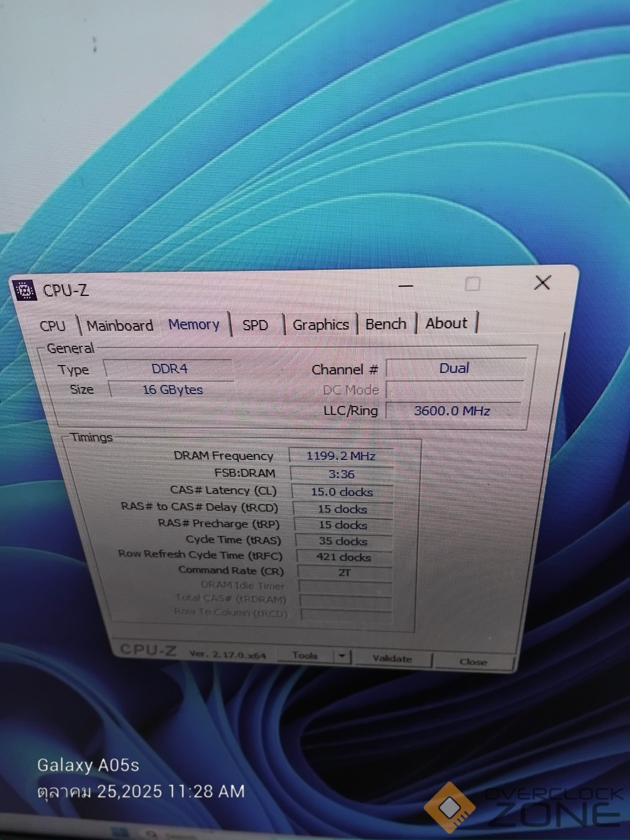Click the DDR4 memory type field
Screen dimensions: 630x840
click(x=169, y=369)
